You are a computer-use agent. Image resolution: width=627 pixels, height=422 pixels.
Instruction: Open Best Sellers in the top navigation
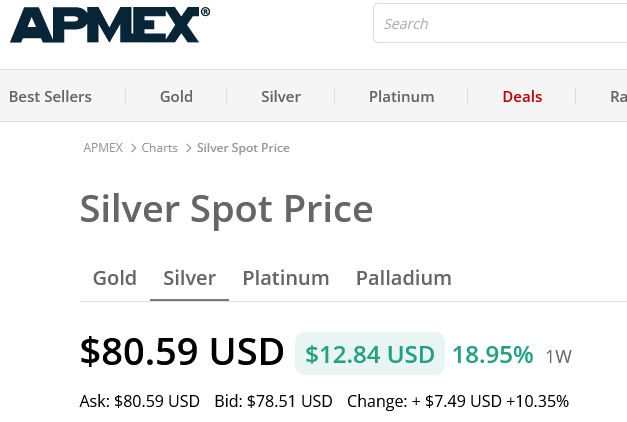pyautogui.click(x=50, y=97)
